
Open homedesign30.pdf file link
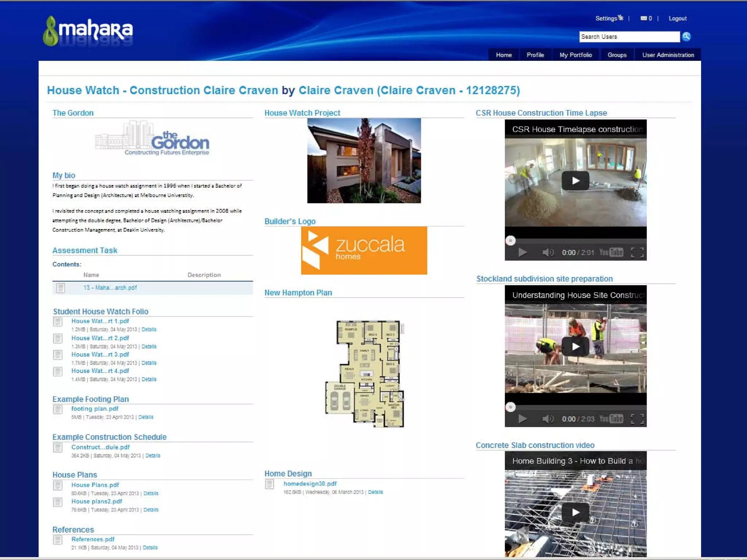pos(310,483)
